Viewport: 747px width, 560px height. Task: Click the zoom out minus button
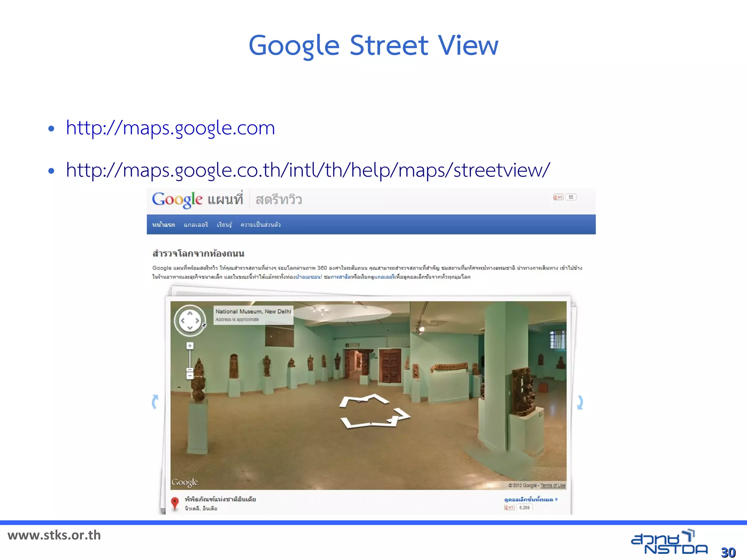click(x=190, y=376)
